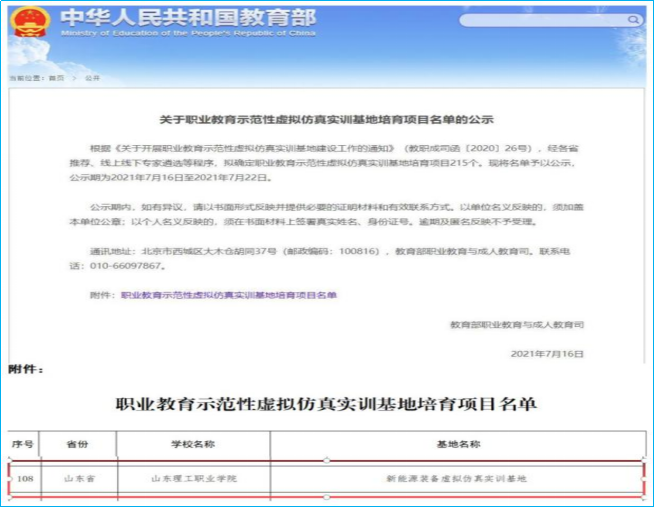Open the 首页 breadcrumb link
655x508 pixels.
[56, 78]
